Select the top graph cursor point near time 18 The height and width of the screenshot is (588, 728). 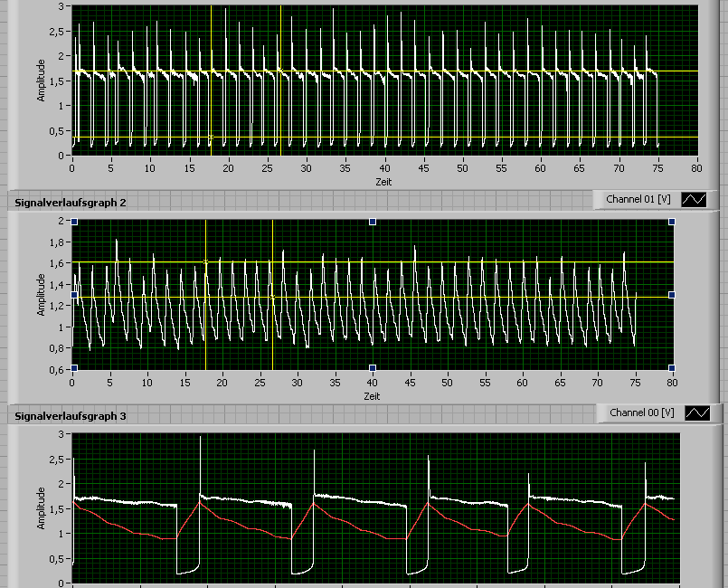click(x=211, y=138)
